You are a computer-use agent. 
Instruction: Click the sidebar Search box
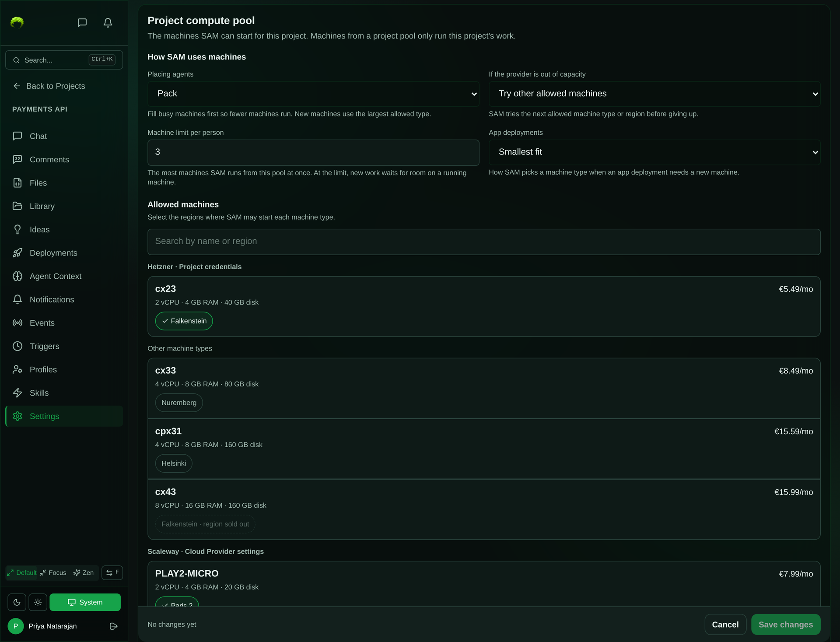pos(64,60)
